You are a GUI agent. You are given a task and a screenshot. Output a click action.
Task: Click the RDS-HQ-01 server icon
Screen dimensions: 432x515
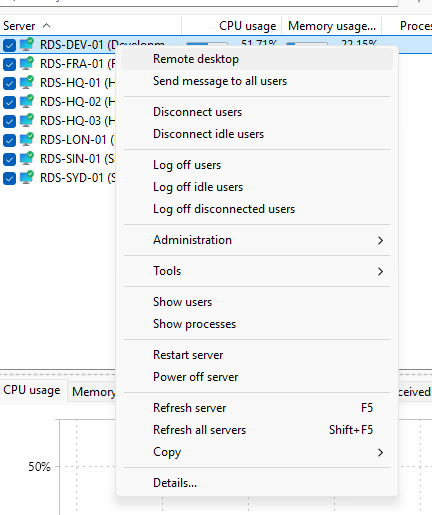27,82
